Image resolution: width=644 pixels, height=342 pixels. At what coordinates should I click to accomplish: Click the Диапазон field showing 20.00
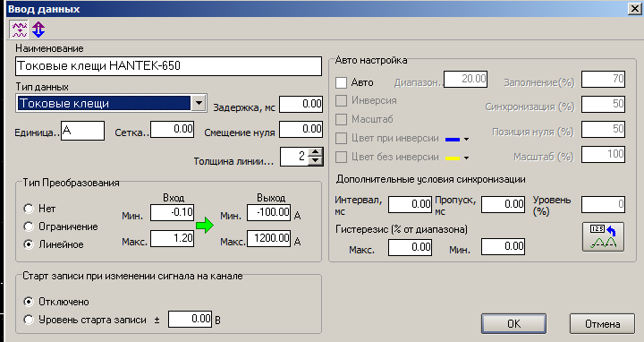click(x=466, y=79)
